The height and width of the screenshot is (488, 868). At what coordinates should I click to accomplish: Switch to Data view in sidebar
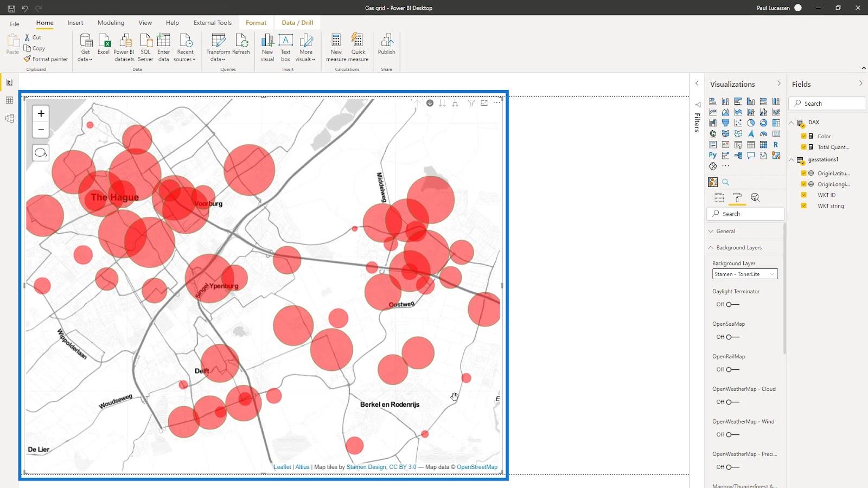(9, 100)
